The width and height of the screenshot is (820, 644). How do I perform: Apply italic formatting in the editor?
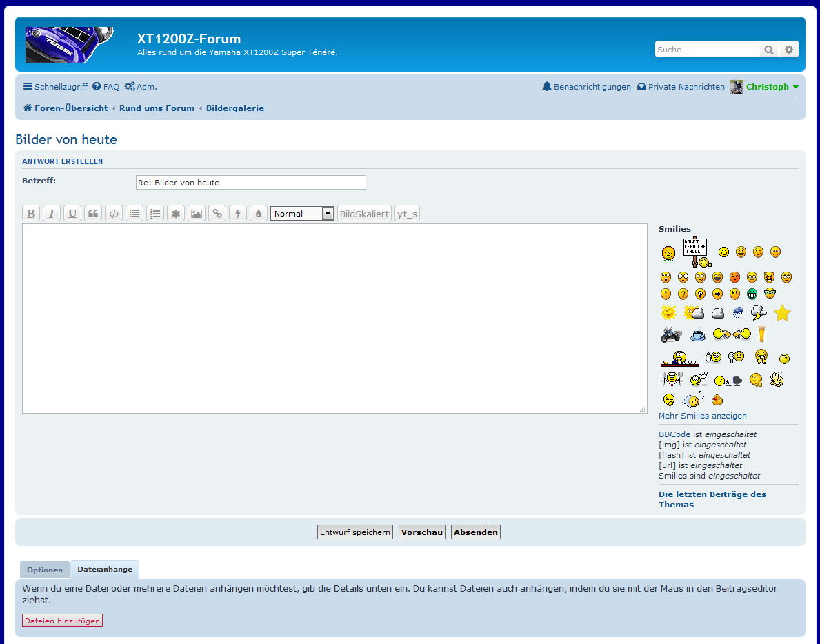coord(52,214)
